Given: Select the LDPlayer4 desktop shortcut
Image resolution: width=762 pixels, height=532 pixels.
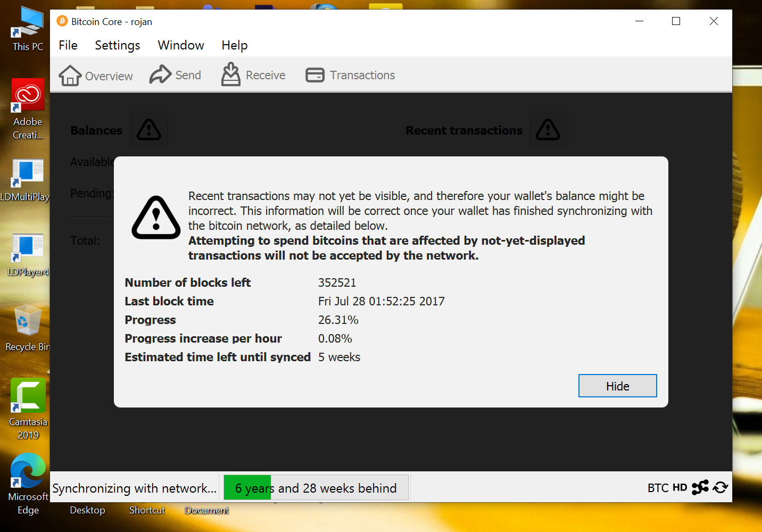Looking at the screenshot, I should (28, 255).
